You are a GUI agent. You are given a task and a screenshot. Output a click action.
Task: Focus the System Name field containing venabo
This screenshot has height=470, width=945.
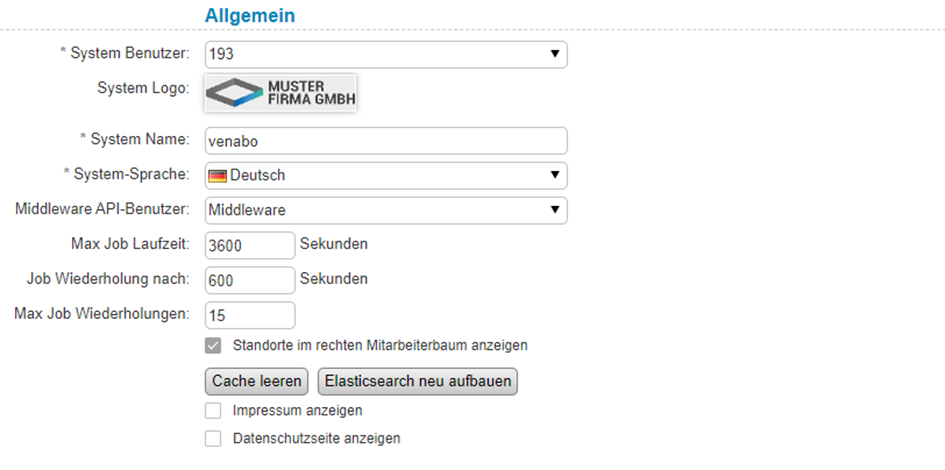385,141
